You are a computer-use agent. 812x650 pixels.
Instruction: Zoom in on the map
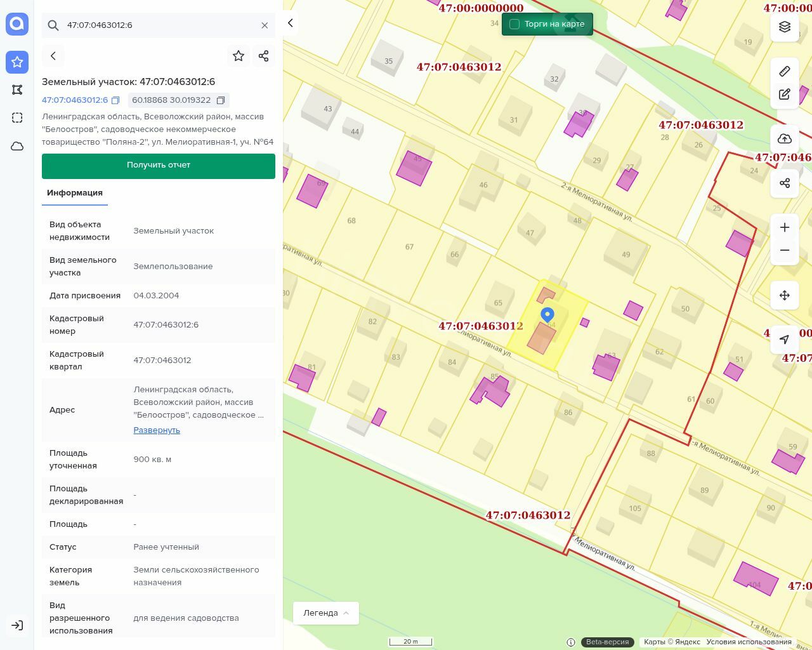(x=785, y=227)
